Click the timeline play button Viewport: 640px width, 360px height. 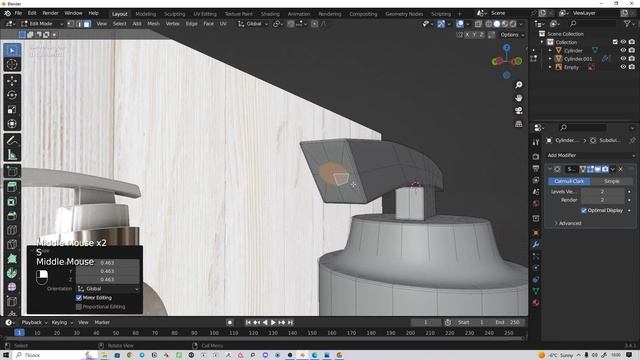click(273, 322)
